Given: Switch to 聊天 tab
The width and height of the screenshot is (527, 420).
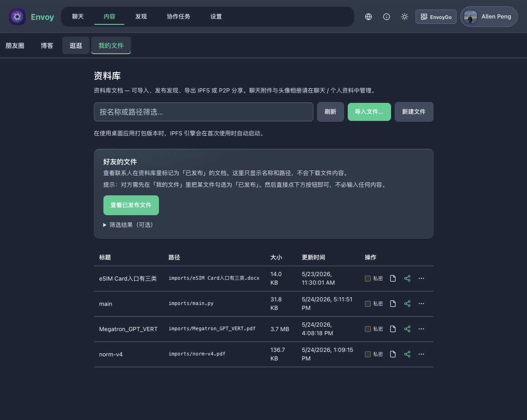Looking at the screenshot, I should 78,16.
